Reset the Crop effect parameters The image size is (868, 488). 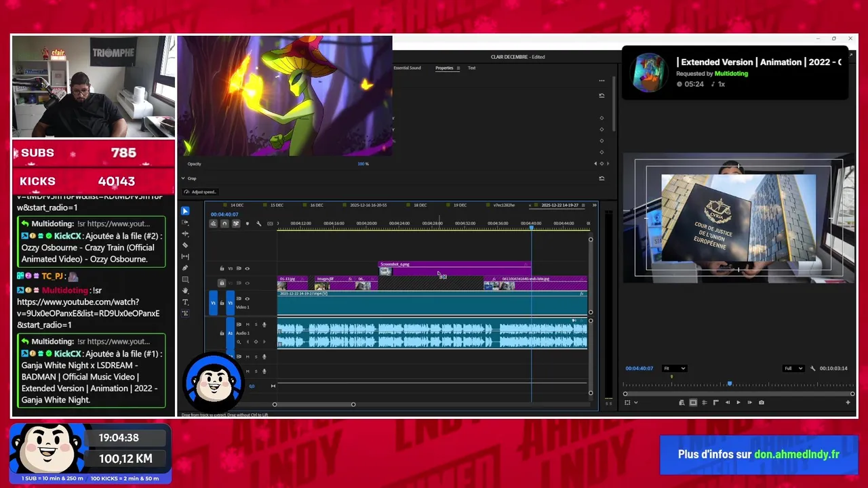click(x=601, y=178)
